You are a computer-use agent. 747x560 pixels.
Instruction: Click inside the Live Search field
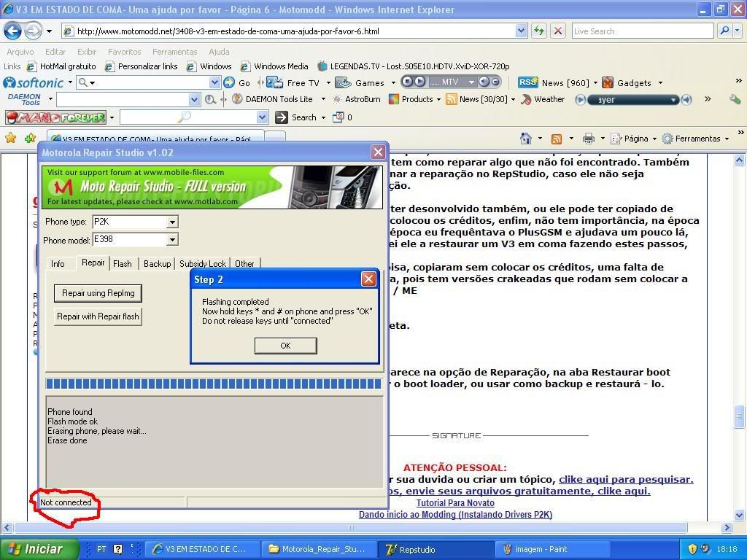(x=642, y=31)
